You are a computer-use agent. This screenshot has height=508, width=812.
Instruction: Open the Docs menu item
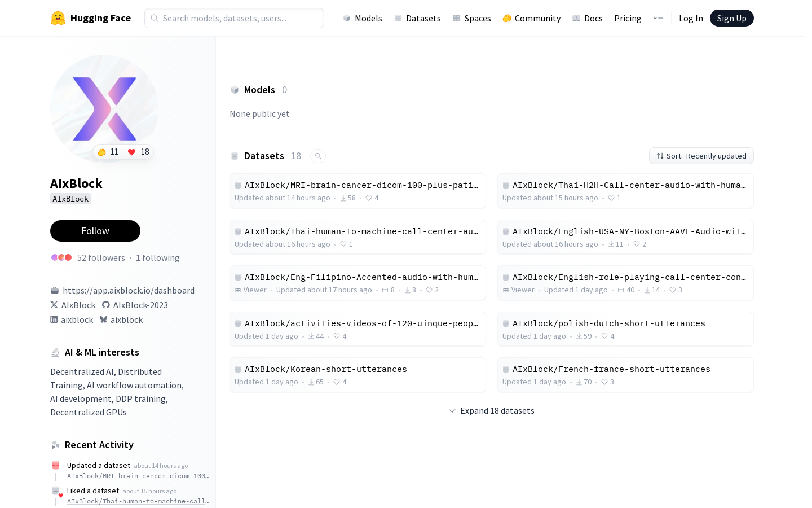pos(588,18)
